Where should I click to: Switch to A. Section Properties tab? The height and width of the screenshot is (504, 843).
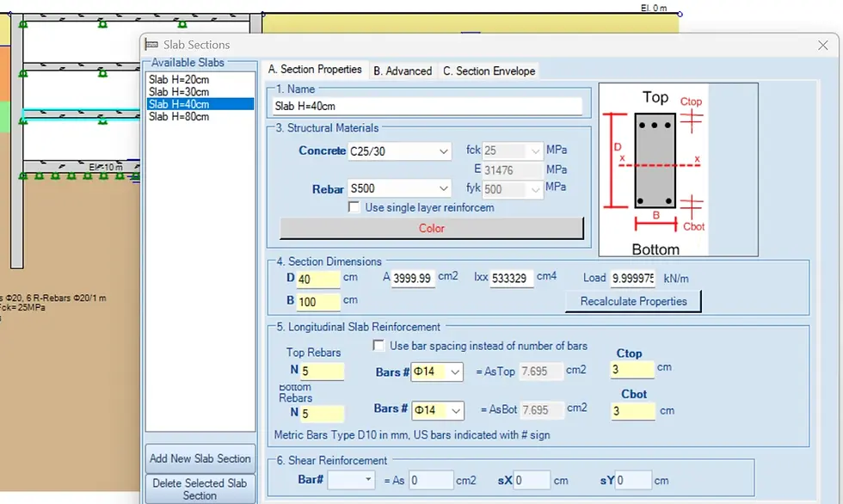[315, 70]
